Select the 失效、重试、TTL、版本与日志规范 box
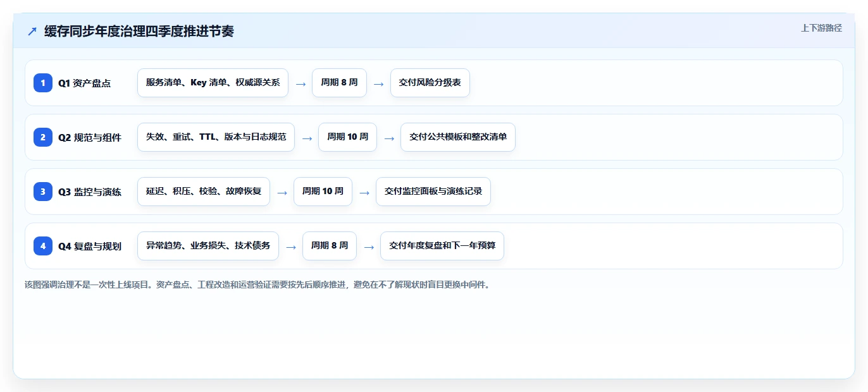 coord(216,137)
